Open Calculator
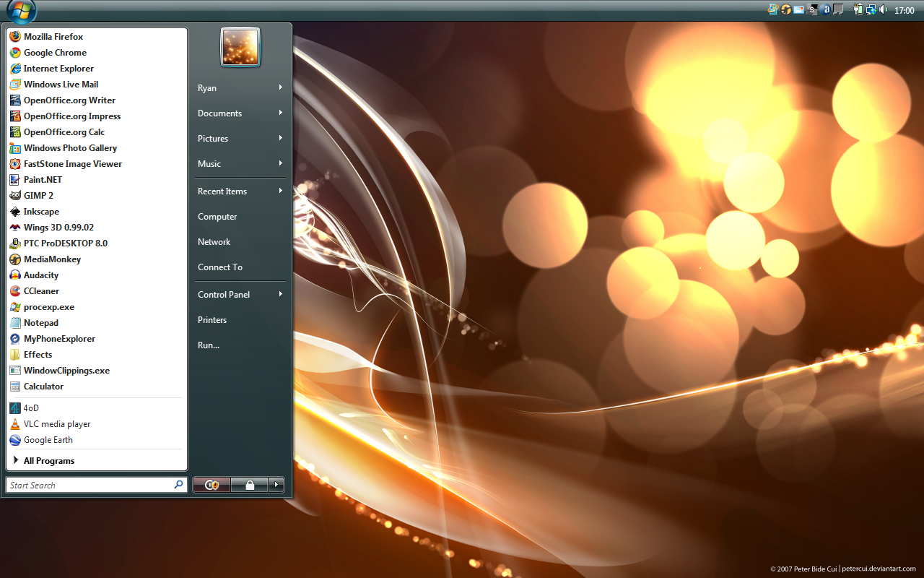Viewport: 924px width, 578px height. tap(97, 387)
